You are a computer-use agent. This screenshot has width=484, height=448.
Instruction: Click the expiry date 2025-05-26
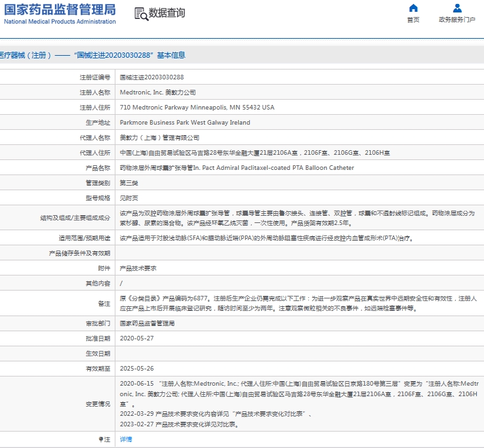[x=137, y=369]
